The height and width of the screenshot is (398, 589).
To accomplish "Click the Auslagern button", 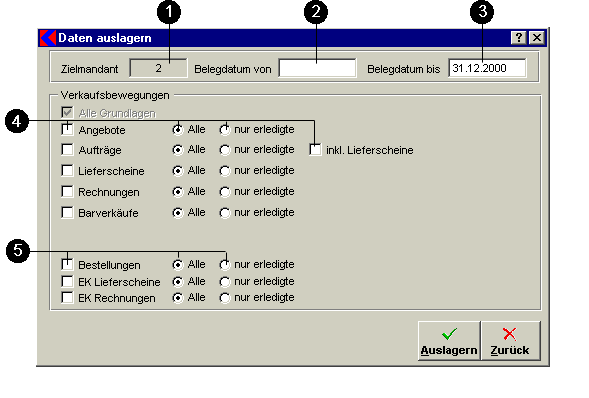I will (449, 341).
